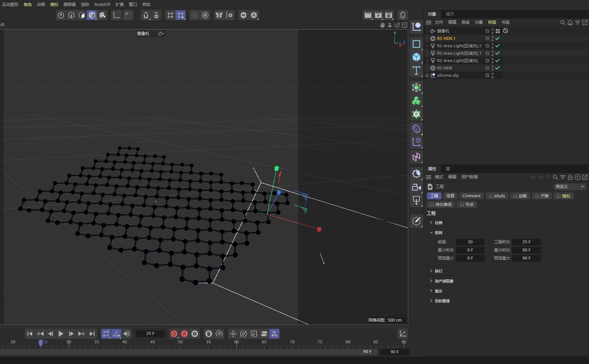Activate the highlighted Model mode icon
The image size is (589, 364).
[92, 15]
